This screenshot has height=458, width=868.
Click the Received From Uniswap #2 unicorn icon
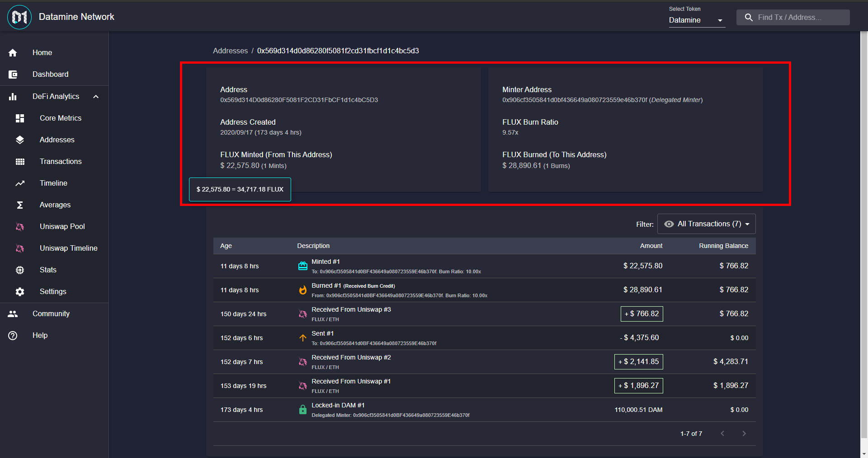[x=303, y=362]
